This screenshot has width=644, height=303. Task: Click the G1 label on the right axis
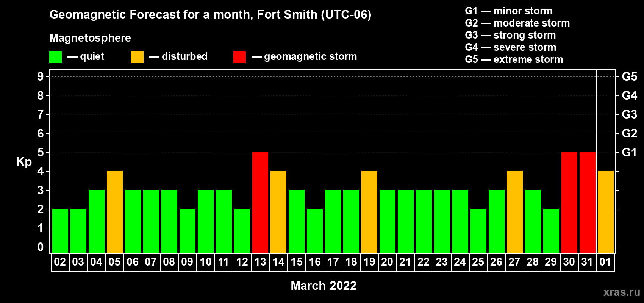[x=629, y=152]
